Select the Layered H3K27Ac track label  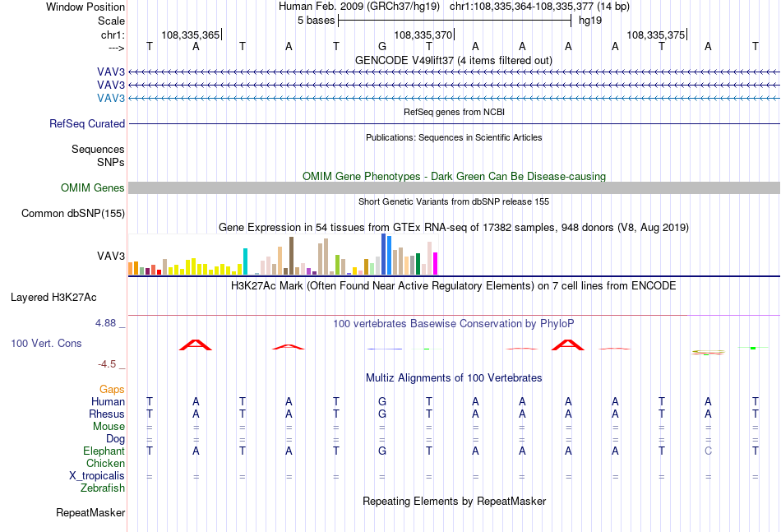[53, 298]
